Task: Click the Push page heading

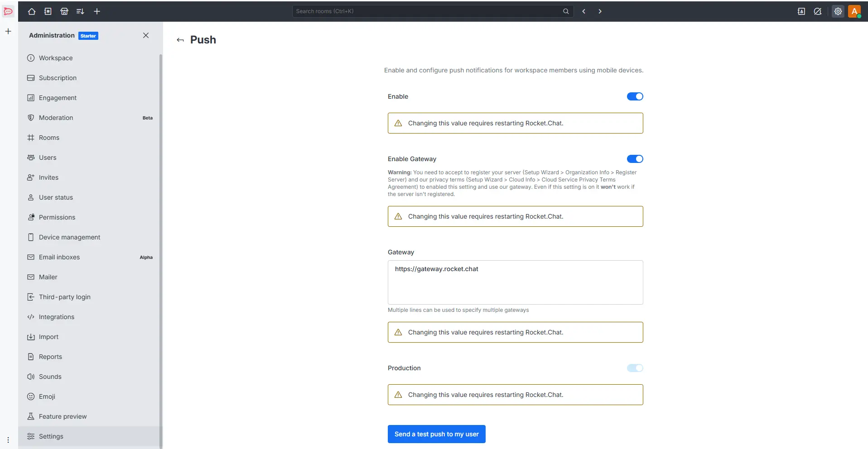Action: point(203,40)
